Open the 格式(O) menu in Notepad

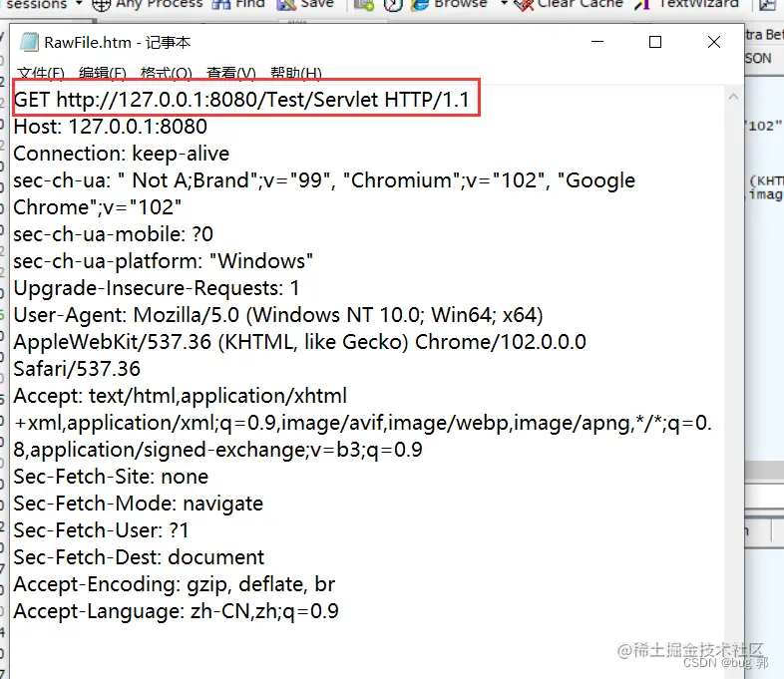(x=166, y=73)
